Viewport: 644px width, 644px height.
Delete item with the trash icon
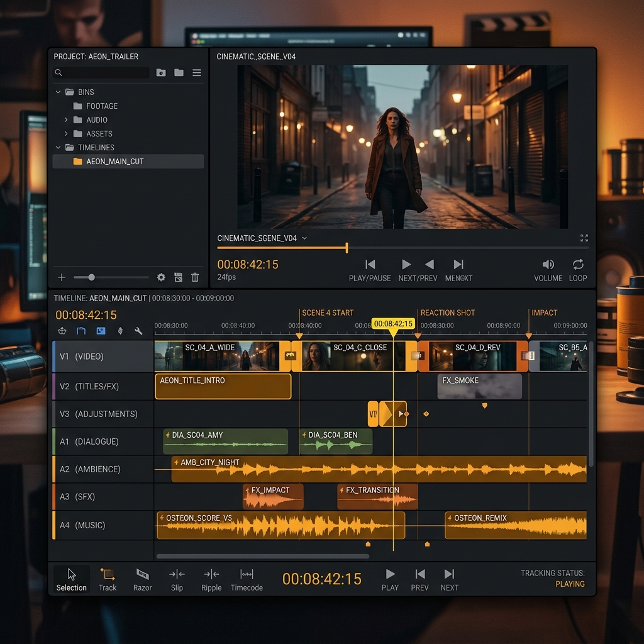[195, 277]
